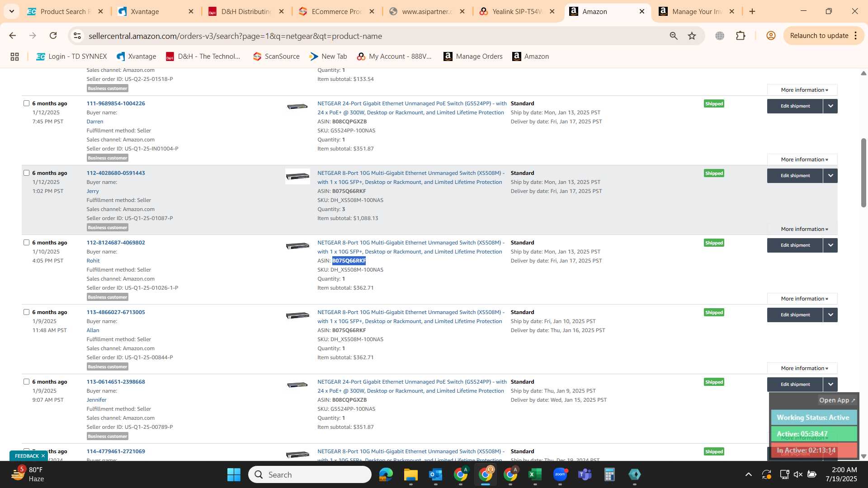868x488 pixels.
Task: Select checkbox for order 113-0614651-2398668
Action: 26,381
